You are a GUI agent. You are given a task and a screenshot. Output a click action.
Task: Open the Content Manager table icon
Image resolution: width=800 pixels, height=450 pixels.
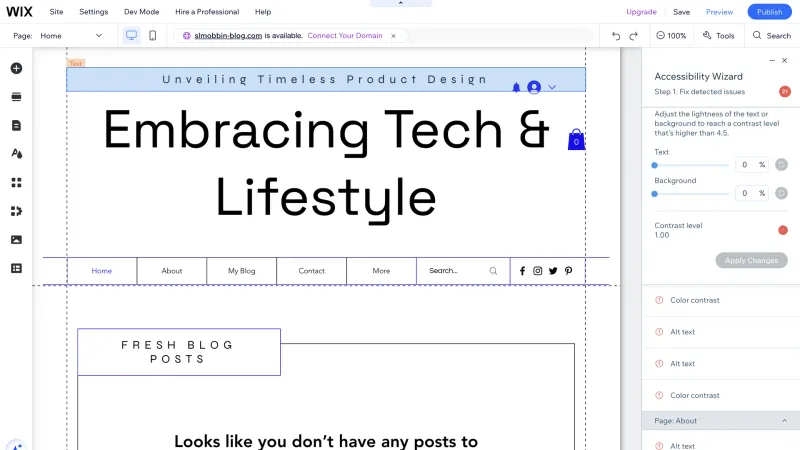tap(16, 268)
